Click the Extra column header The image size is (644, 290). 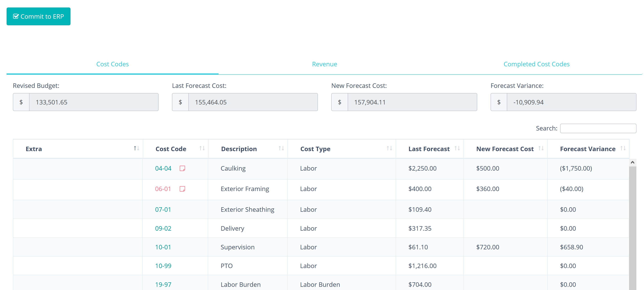[78, 149]
